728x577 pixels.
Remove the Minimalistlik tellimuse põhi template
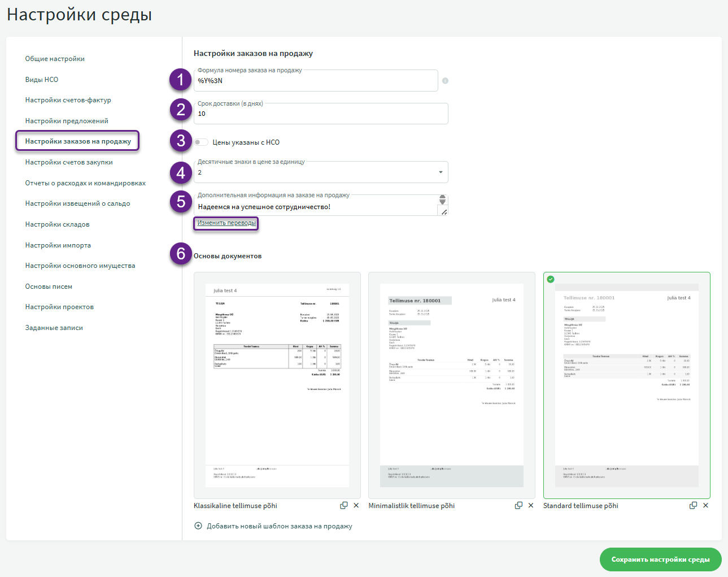pos(531,505)
